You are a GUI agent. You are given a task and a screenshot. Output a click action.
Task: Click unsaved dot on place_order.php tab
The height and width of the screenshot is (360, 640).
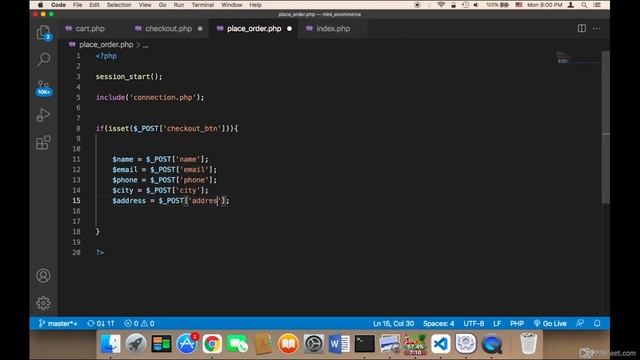pyautogui.click(x=289, y=29)
